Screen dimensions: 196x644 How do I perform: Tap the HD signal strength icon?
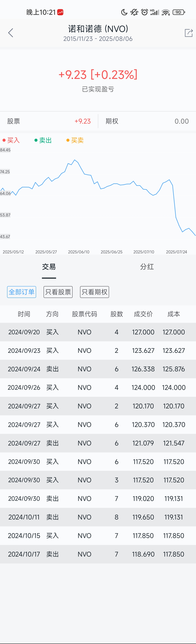tap(155, 12)
